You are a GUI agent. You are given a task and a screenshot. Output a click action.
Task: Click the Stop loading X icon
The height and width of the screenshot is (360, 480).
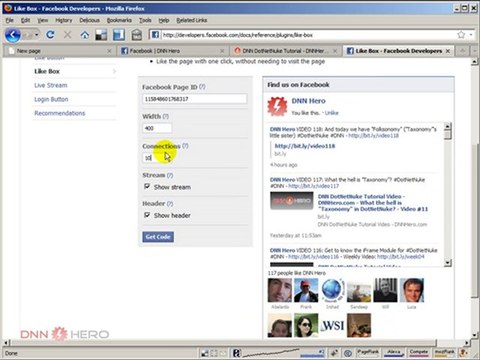[x=67, y=34]
